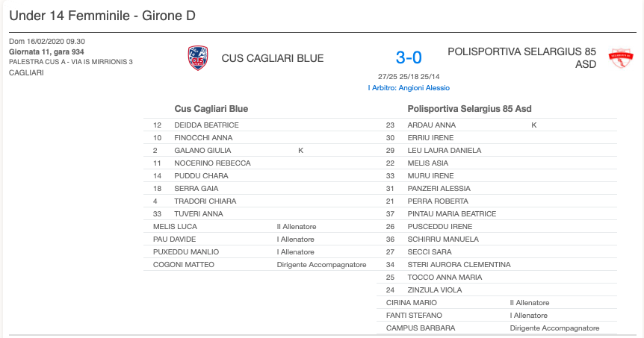This screenshot has height=338, width=644.
Task: Click the CUS Cagliari Blue team logo
Action: pyautogui.click(x=198, y=58)
